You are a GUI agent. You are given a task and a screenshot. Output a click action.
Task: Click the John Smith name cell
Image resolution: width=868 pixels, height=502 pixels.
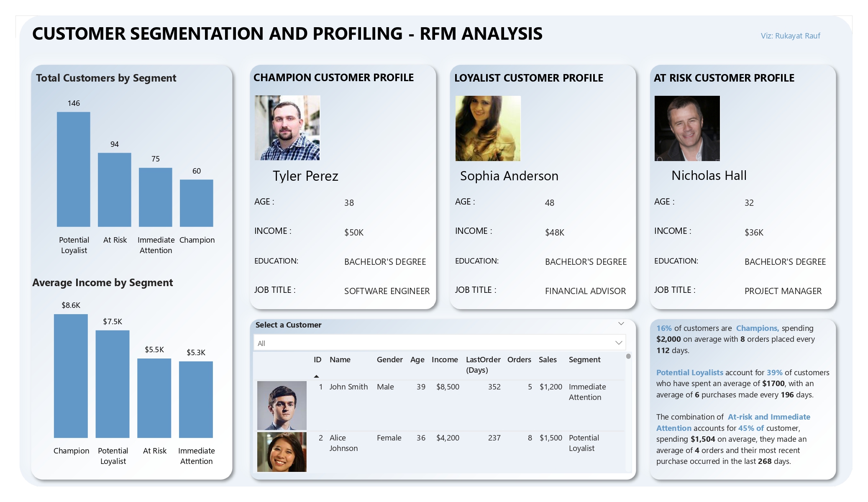pos(348,387)
